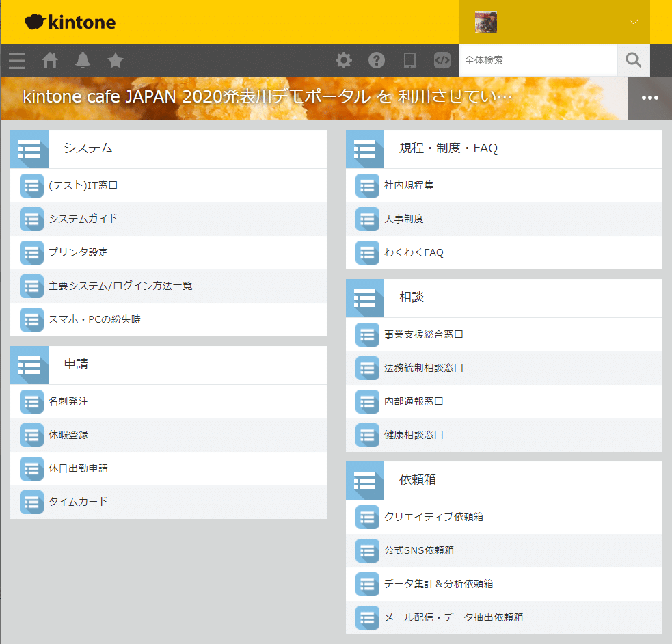Click the app icon beside プリンタ設定
Viewport: 672px width, 644px height.
[x=31, y=252]
